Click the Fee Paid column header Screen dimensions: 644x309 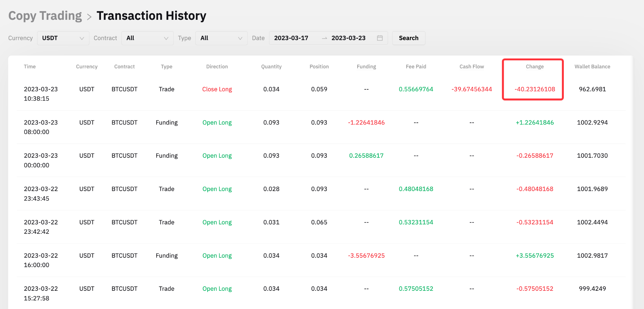[416, 67]
